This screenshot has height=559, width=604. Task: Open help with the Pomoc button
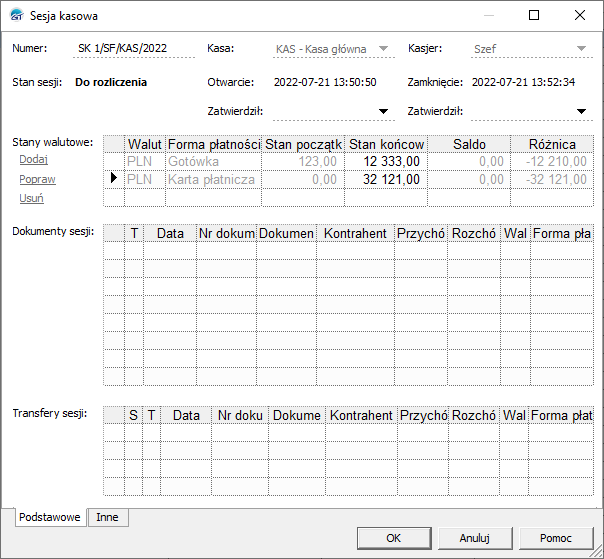[x=555, y=538]
